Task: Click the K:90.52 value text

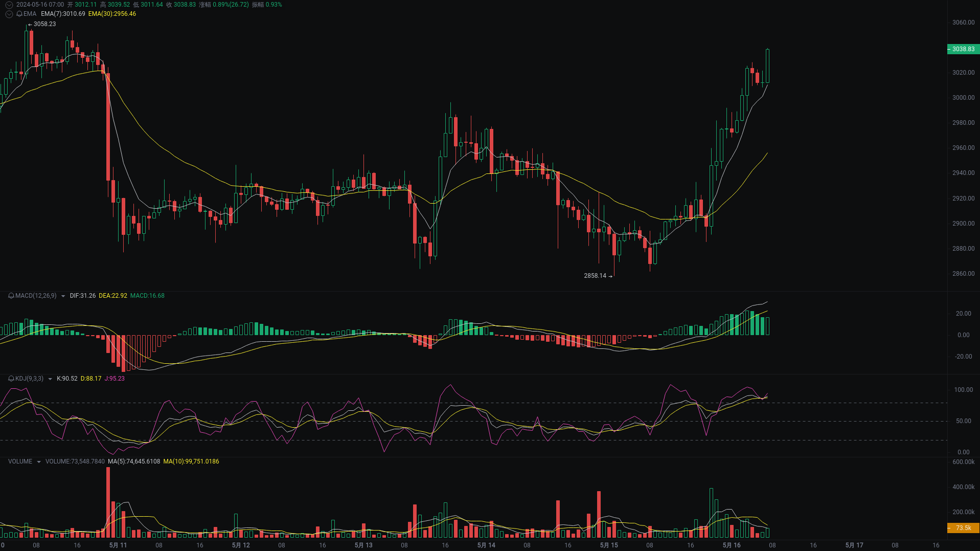Action: [66, 379]
